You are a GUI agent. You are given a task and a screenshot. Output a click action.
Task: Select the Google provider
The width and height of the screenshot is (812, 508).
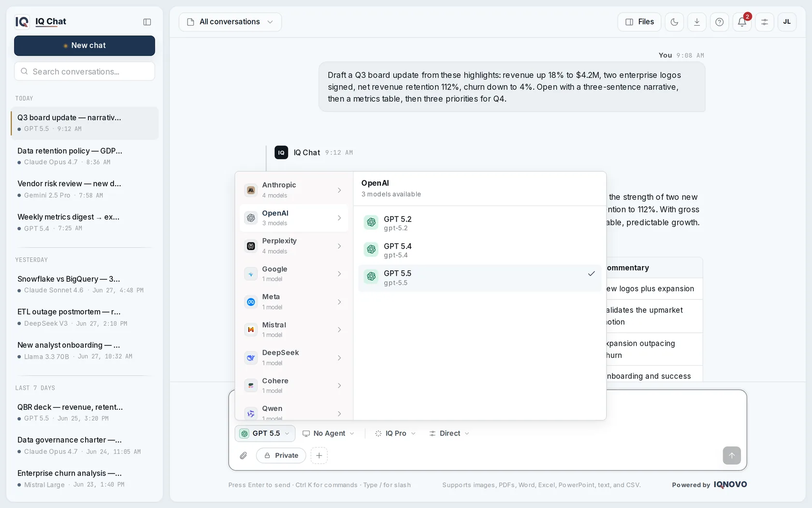pos(294,274)
